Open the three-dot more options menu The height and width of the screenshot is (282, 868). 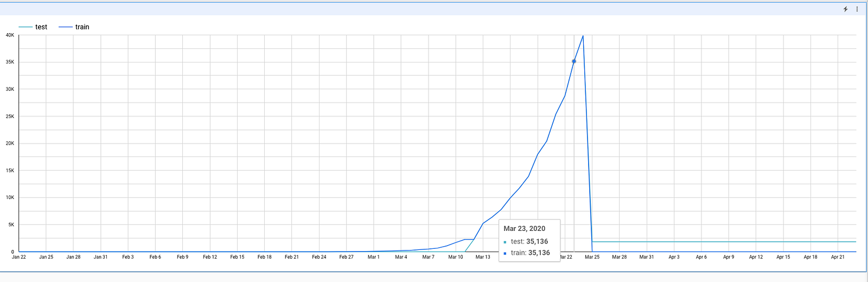tap(857, 9)
